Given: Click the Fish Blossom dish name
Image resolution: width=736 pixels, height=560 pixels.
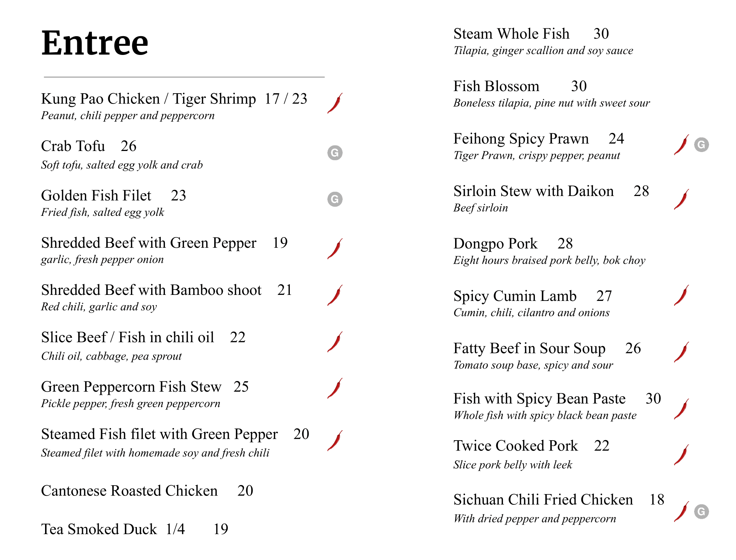Looking at the screenshot, I should coord(496,86).
